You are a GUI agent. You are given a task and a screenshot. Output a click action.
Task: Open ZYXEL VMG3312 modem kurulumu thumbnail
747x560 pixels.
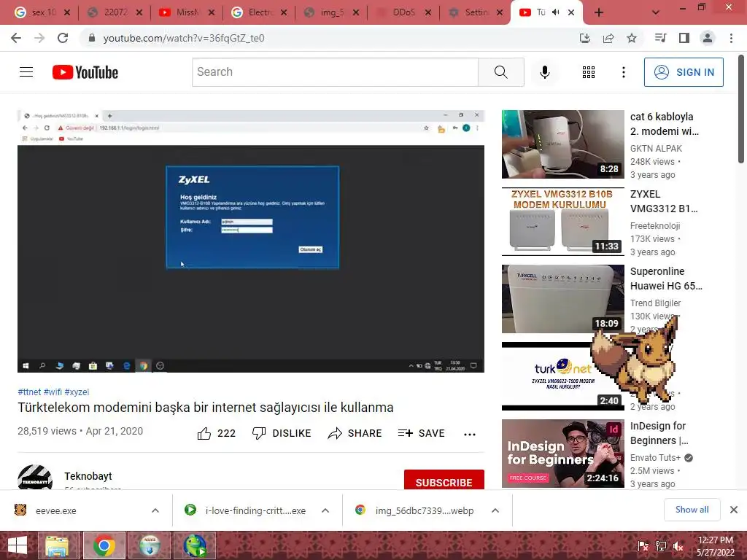click(562, 222)
